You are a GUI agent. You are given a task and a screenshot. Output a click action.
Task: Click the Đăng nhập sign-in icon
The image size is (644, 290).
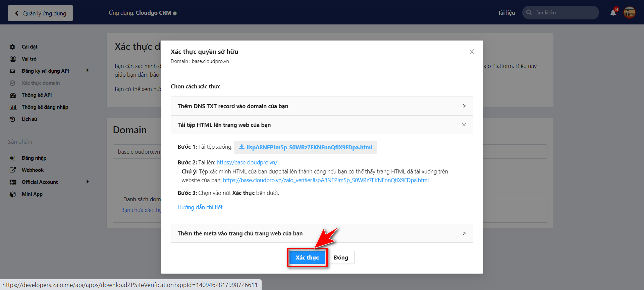click(13, 158)
